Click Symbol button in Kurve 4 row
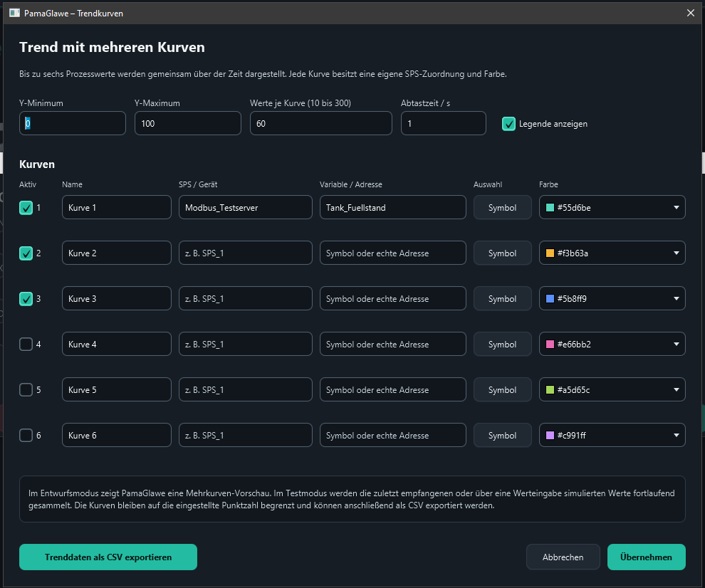Viewport: 705px width, 588px height. 502,345
